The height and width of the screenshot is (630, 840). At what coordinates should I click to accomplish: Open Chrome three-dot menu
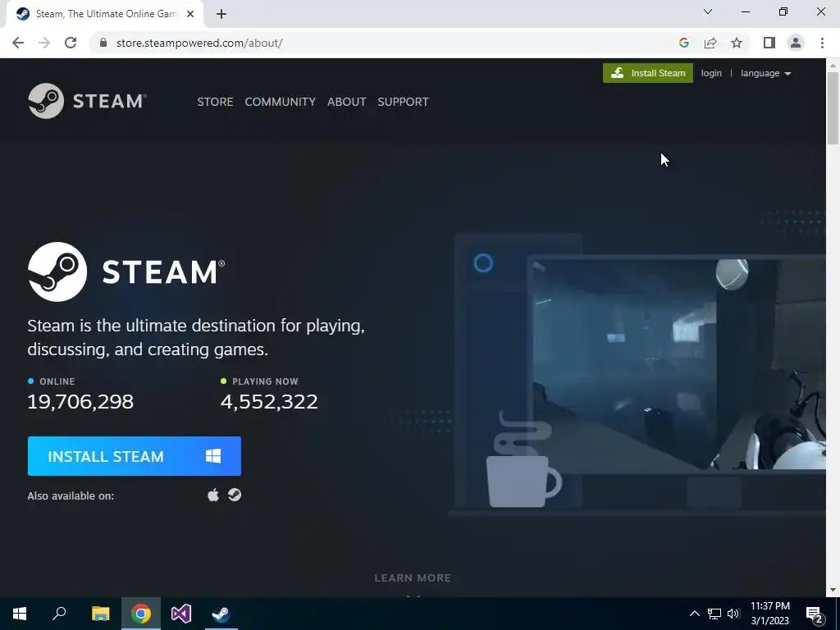pos(822,43)
